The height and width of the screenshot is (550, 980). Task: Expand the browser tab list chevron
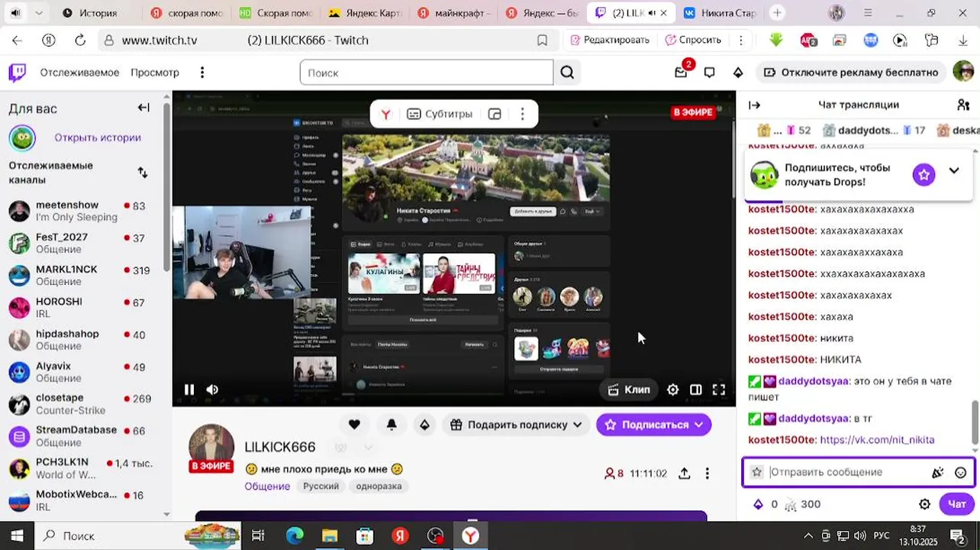[x=39, y=13]
